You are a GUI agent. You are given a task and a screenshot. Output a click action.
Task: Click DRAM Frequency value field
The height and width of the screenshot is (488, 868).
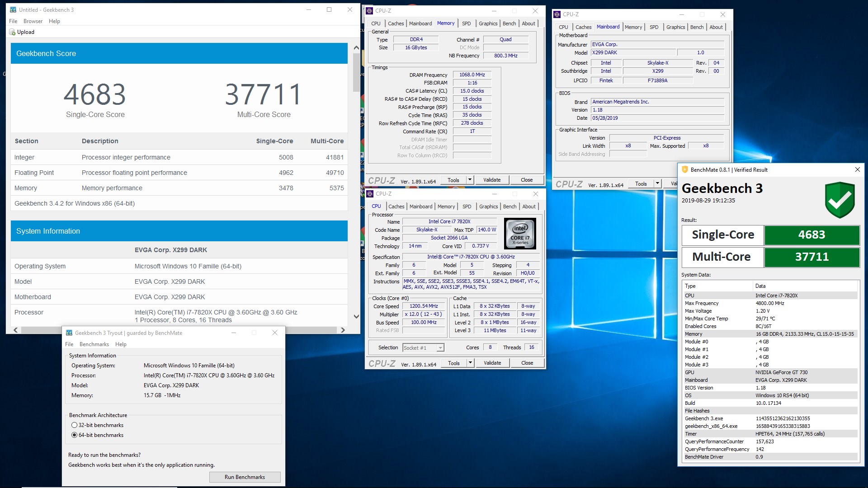472,75
